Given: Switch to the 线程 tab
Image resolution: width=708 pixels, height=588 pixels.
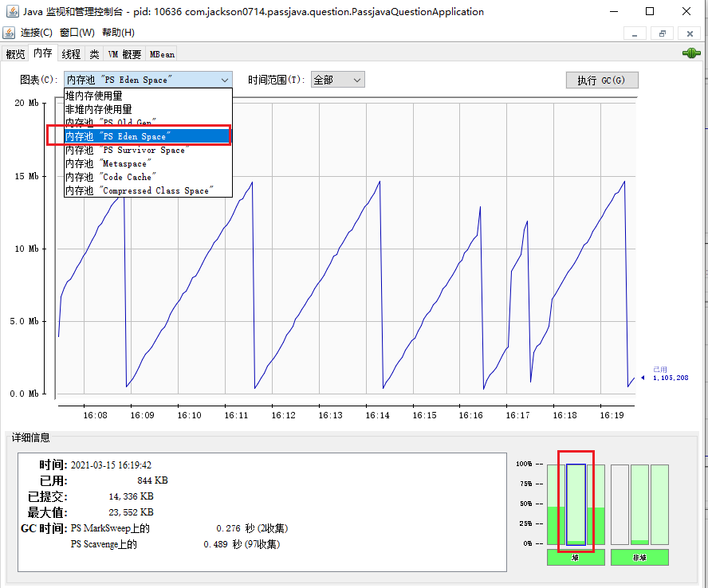Looking at the screenshot, I should (x=71, y=54).
